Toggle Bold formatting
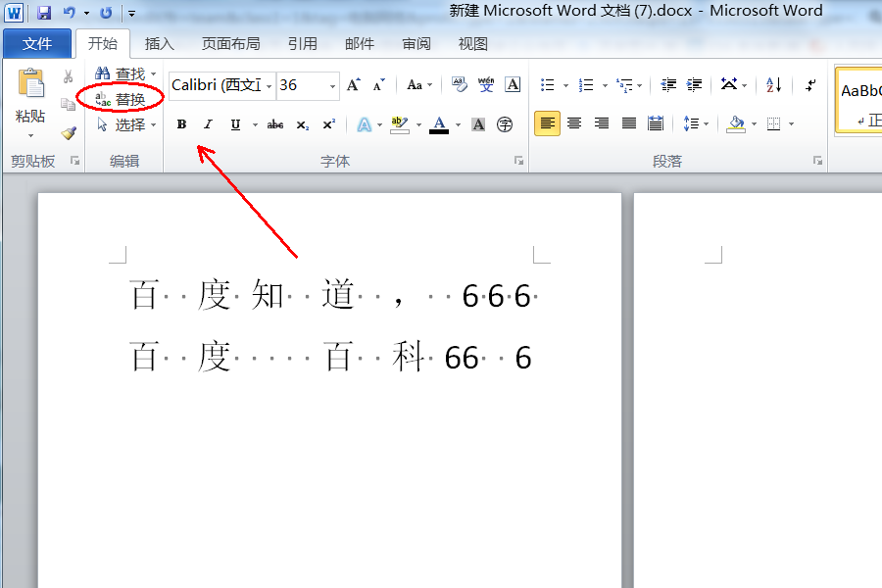882x588 pixels. 181,124
